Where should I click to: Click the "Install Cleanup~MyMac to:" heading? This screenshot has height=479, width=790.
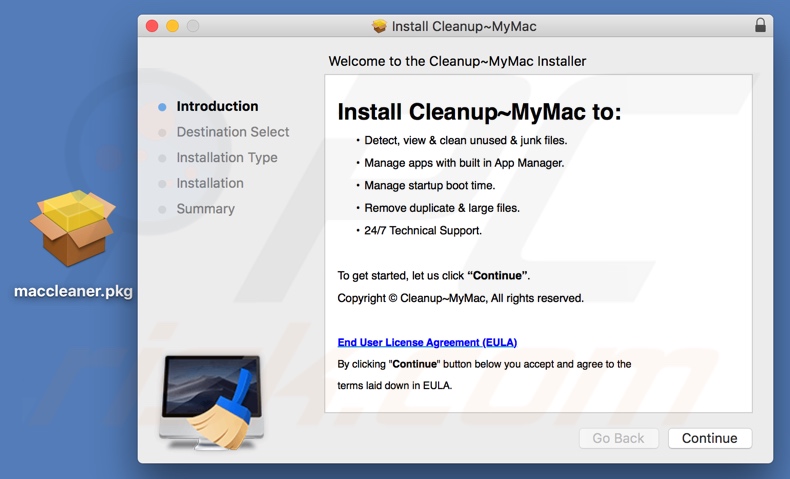pyautogui.click(x=479, y=112)
